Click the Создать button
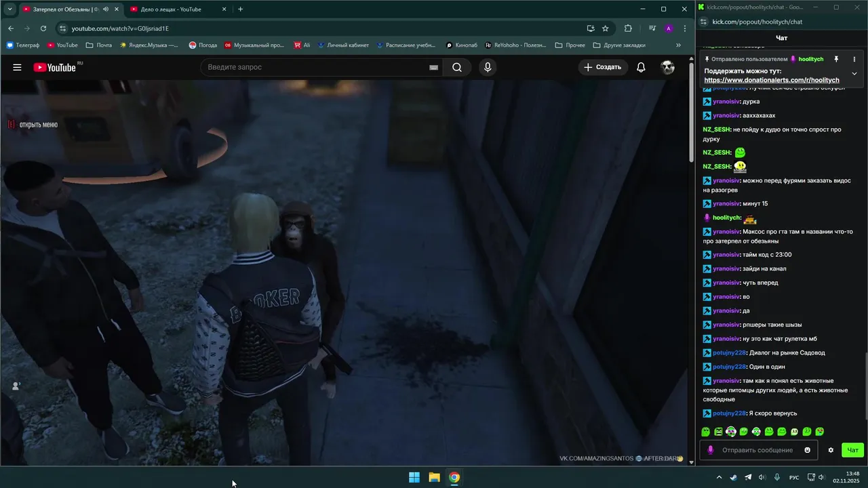Image resolution: width=868 pixels, height=488 pixels. (603, 67)
